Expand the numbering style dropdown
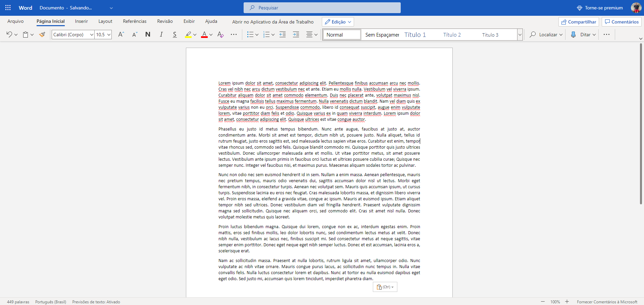The height and width of the screenshot is (305, 644). [273, 35]
